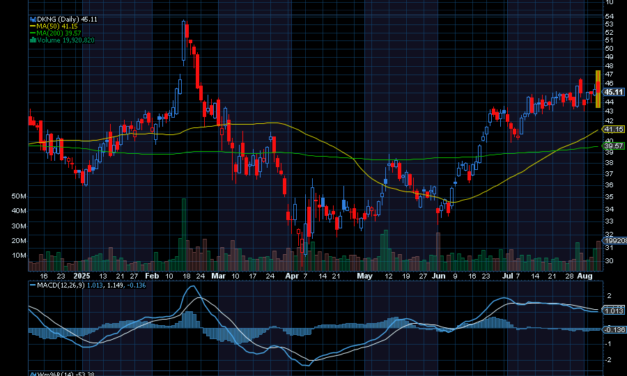The width and height of the screenshot is (627, 376).
Task: Click the May month label
Action: 364,276
